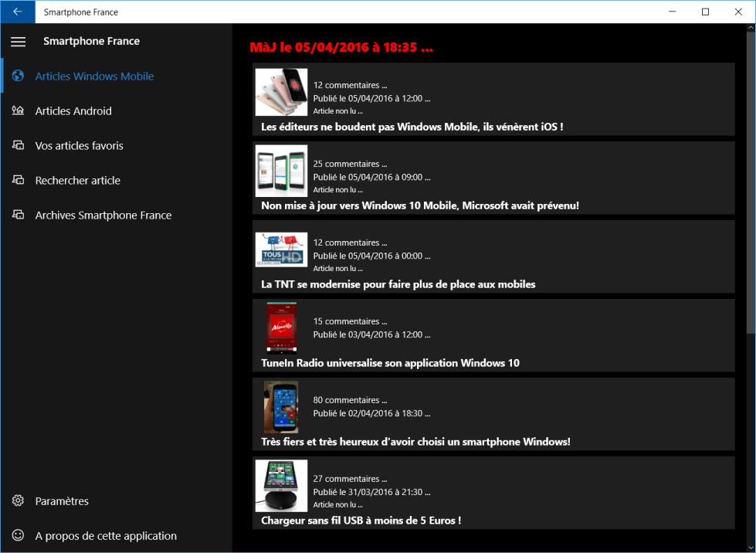This screenshot has width=756, height=553.
Task: Click the Articles Android icon
Action: tap(18, 110)
